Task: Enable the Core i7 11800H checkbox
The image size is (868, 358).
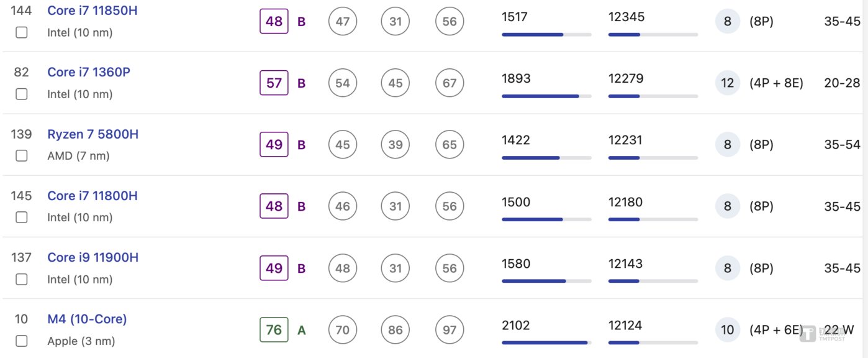Action: point(22,217)
